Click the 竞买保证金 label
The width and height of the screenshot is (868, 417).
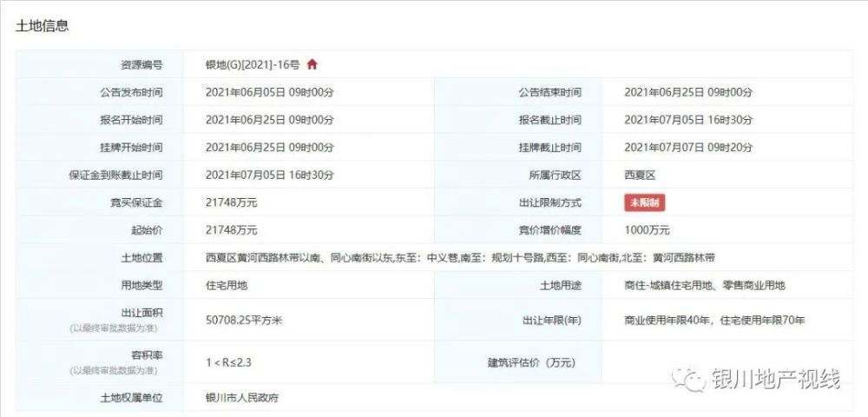(x=137, y=202)
